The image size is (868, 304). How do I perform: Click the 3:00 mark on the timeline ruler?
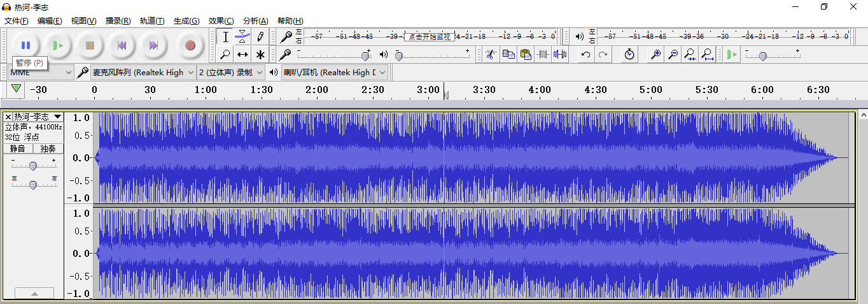[x=428, y=90]
